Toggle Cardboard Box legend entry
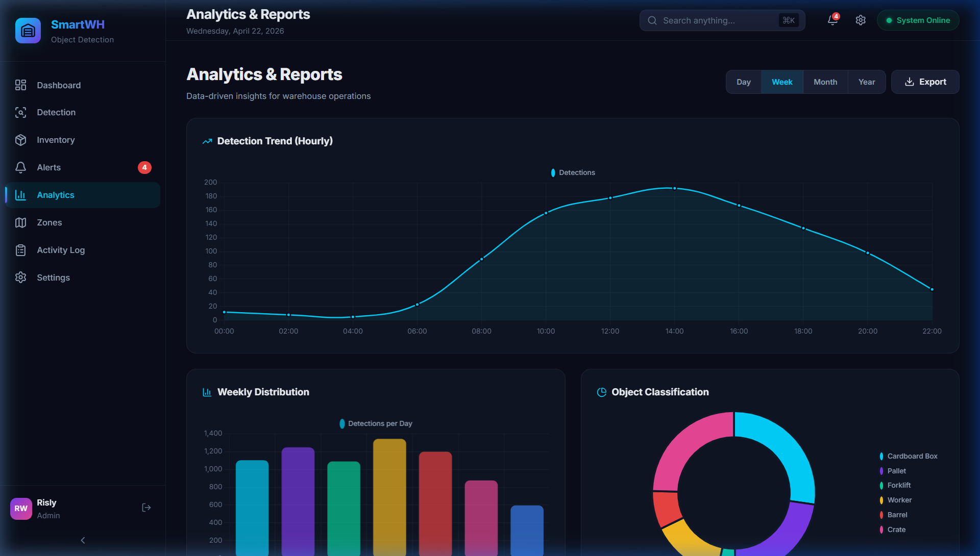 tap(912, 456)
